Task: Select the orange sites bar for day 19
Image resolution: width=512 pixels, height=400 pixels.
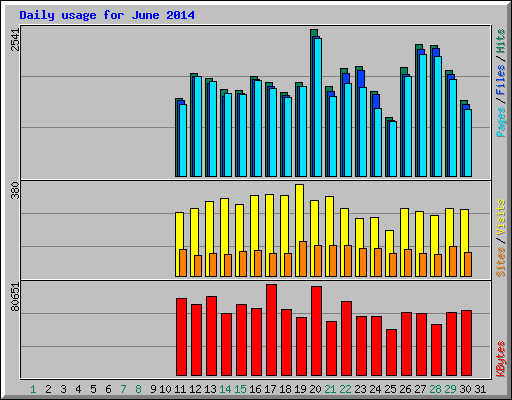Action: tap(303, 259)
